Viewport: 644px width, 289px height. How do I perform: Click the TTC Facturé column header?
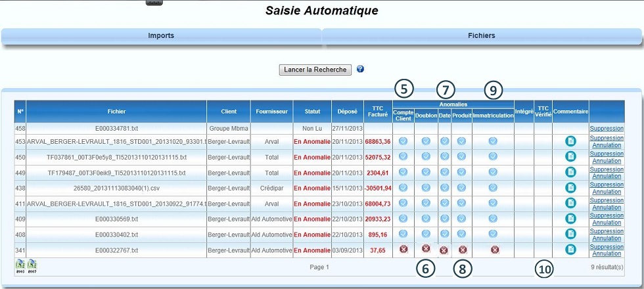pyautogui.click(x=378, y=111)
